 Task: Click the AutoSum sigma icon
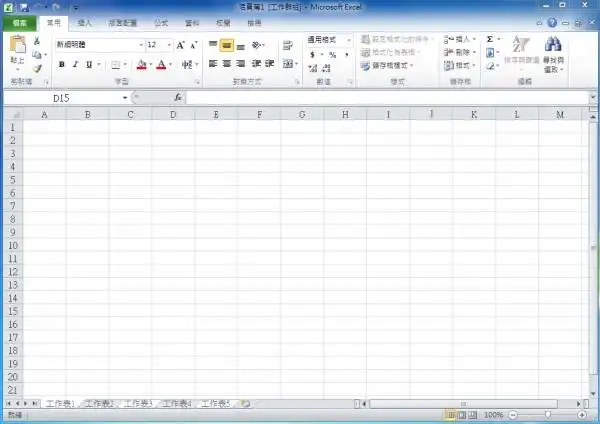tap(490, 39)
